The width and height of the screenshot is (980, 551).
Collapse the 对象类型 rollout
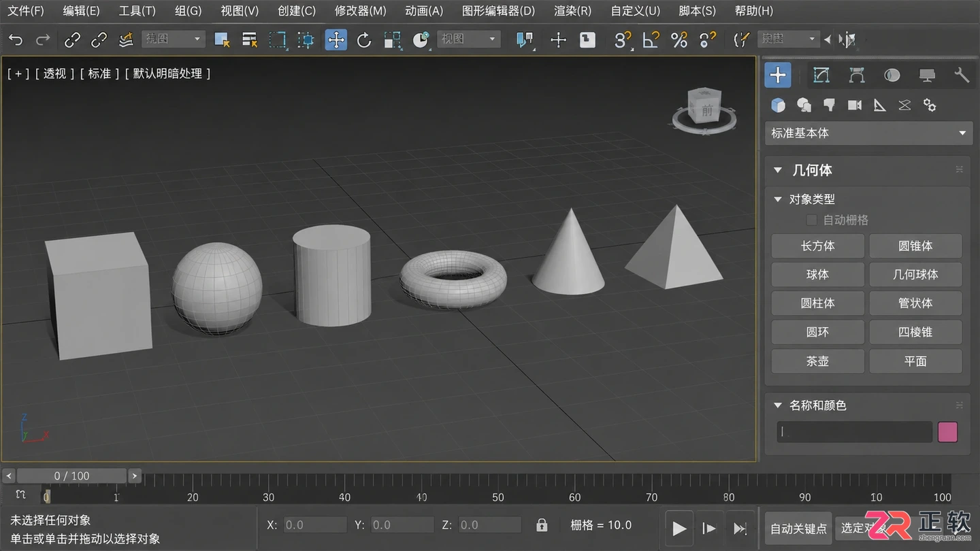point(778,199)
